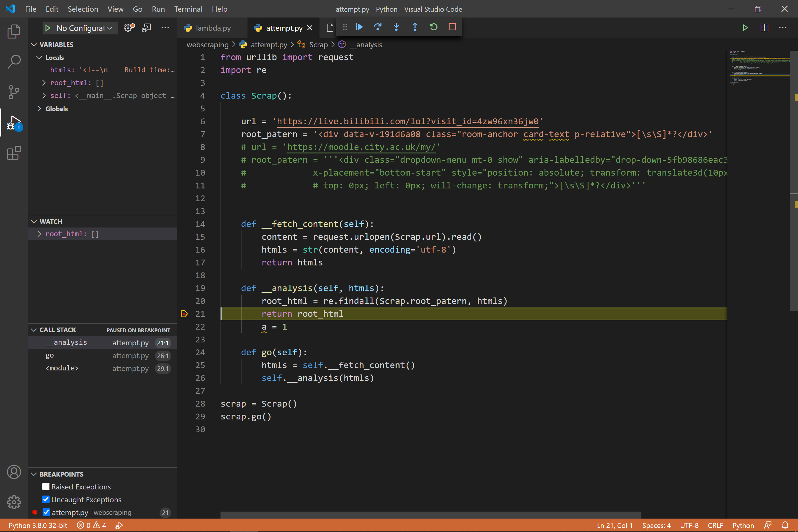
Task: Open the Manage gear in activity bar
Action: click(14, 502)
